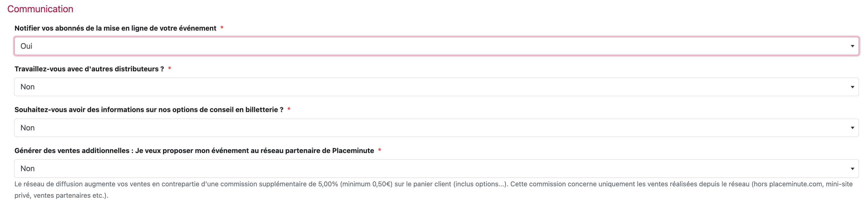This screenshot has width=868, height=206.
Task: Click the required asterisk beside the distributeurs question
Action: click(x=169, y=68)
